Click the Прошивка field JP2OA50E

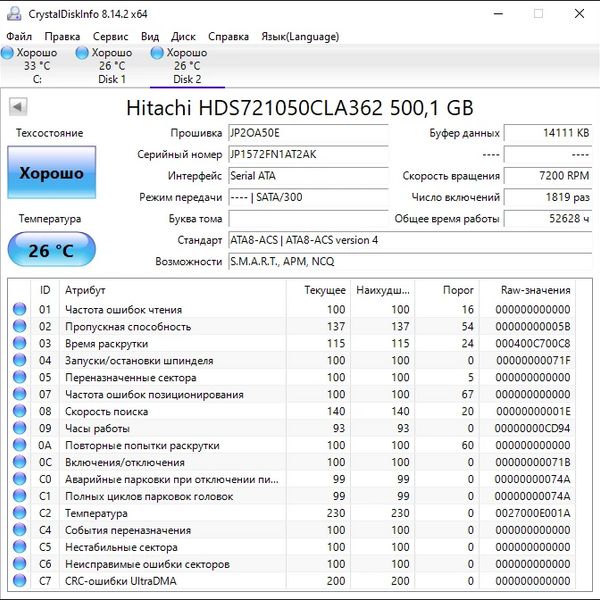(308, 133)
